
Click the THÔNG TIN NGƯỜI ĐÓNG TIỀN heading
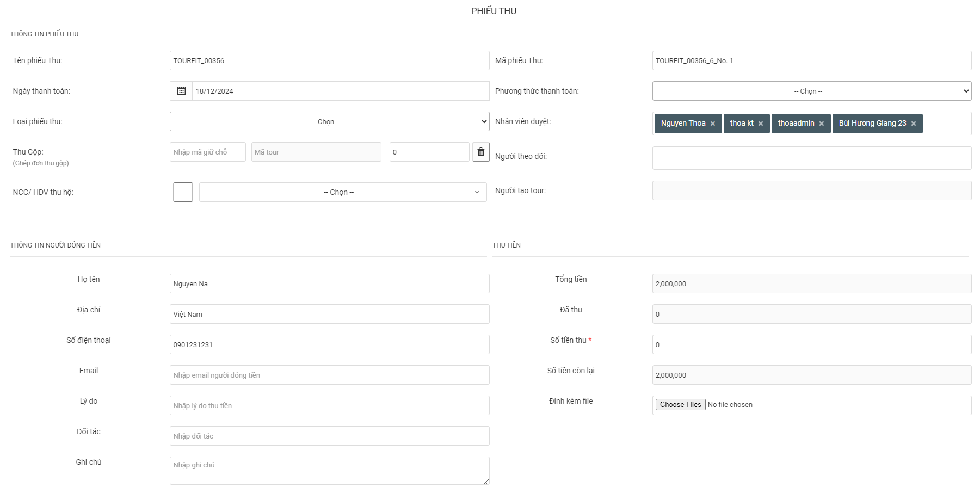[56, 245]
